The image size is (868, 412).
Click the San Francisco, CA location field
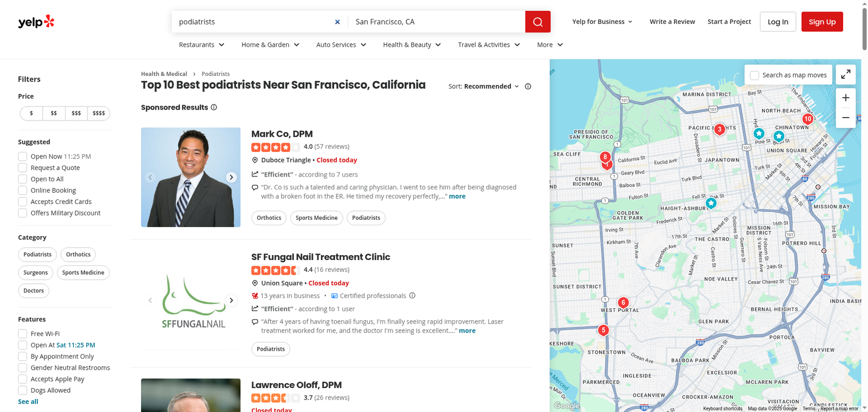[x=437, y=22]
